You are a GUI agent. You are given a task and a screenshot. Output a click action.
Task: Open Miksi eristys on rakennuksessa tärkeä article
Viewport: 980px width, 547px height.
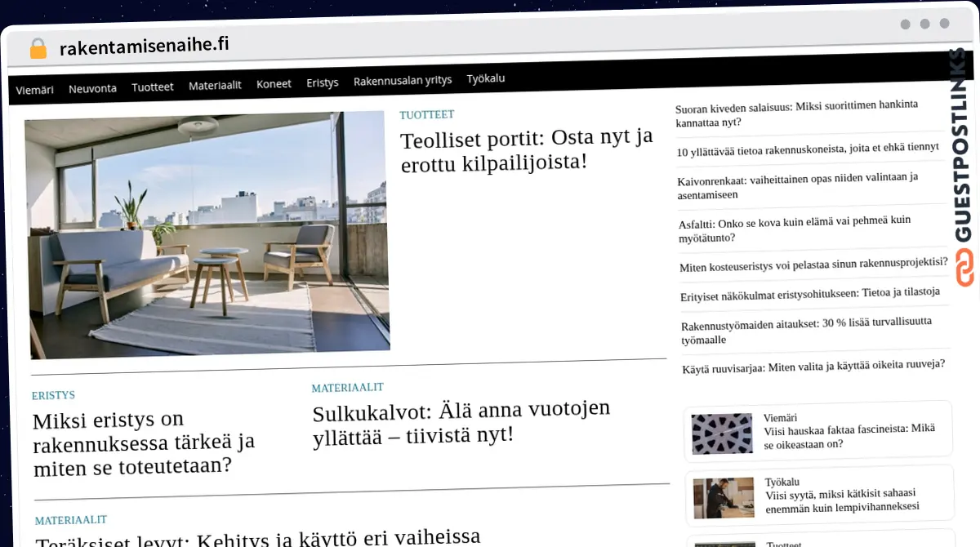pos(144,444)
